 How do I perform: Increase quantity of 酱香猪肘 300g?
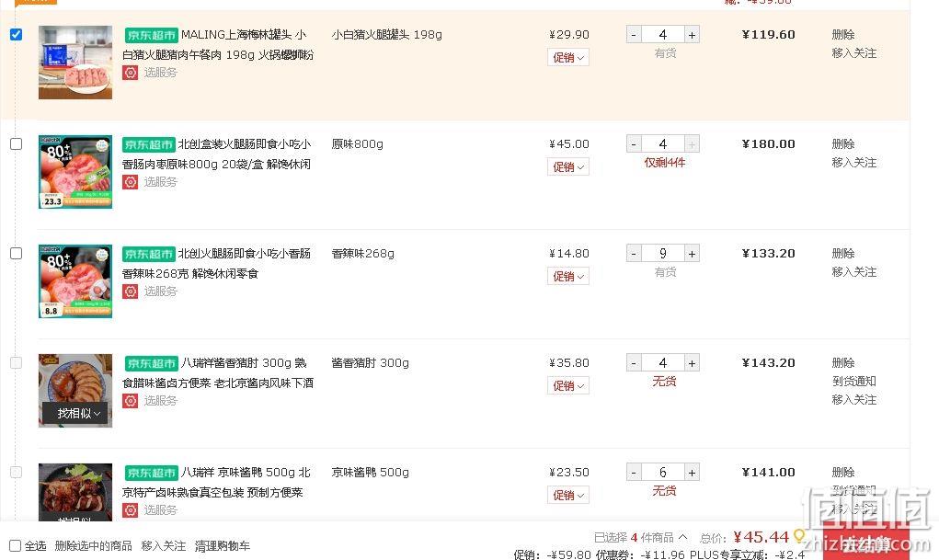[x=692, y=363]
